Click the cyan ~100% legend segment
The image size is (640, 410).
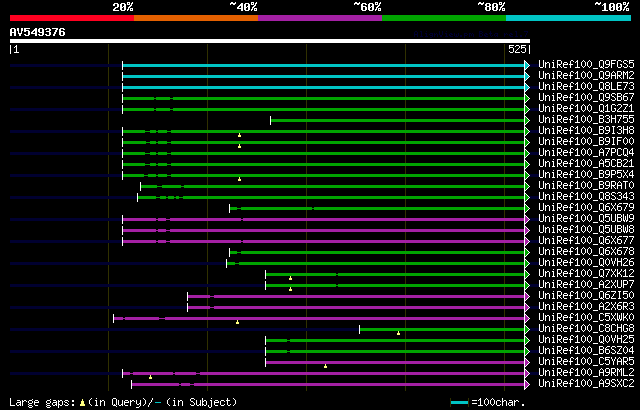569,18
